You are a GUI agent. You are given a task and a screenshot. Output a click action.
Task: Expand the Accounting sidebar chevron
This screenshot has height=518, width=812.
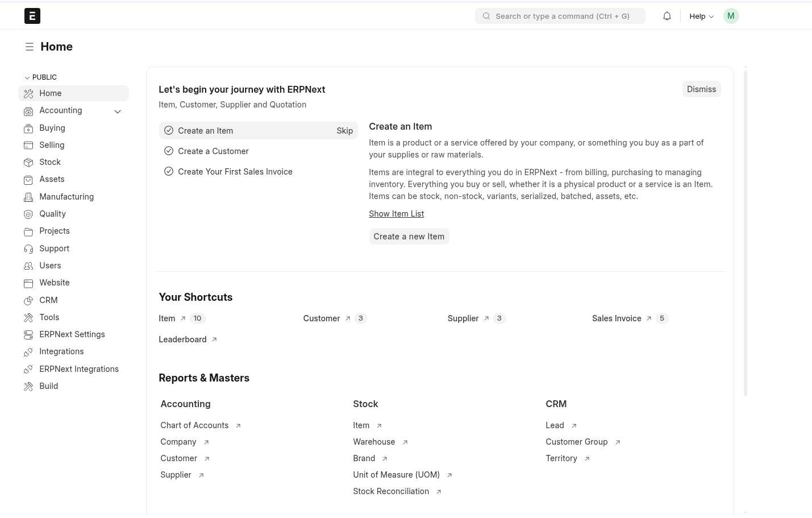(118, 111)
